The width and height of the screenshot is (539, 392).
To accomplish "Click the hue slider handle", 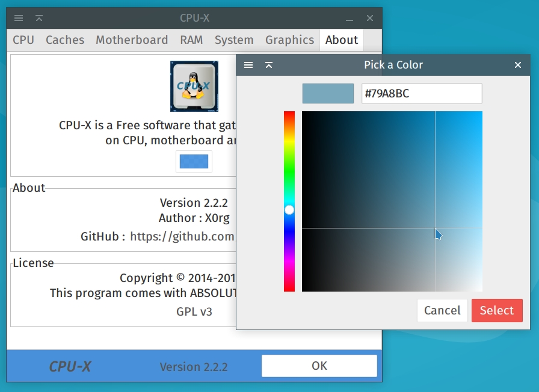I will click(289, 210).
